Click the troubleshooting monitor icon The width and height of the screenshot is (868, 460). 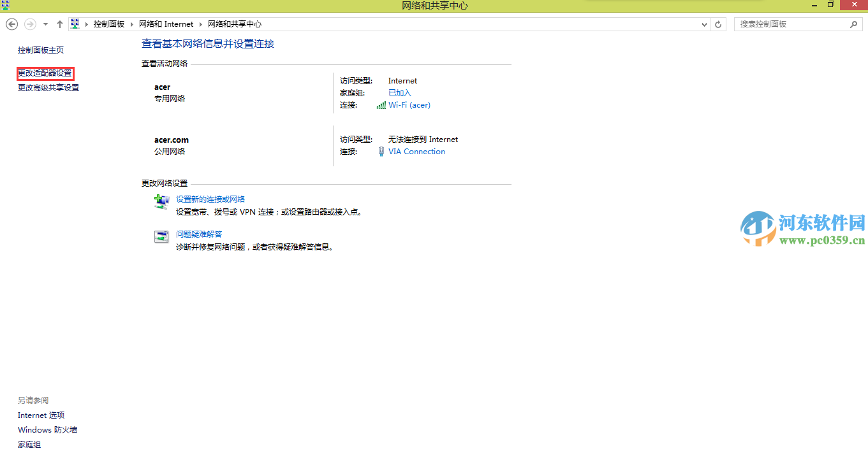tap(161, 236)
